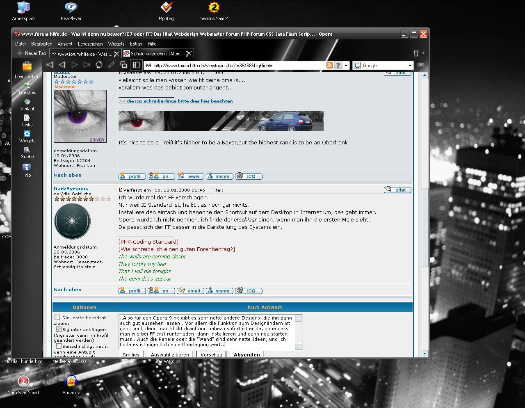Expand the arrow next to trash icon
Screen dimensions: 525x420
423,53
